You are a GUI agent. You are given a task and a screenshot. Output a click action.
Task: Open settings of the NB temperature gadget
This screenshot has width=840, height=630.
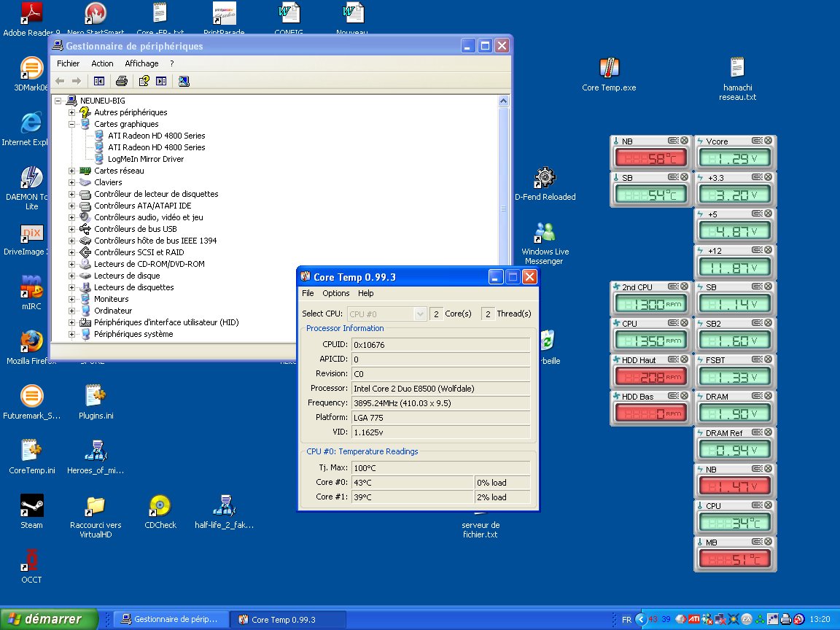coord(673,140)
